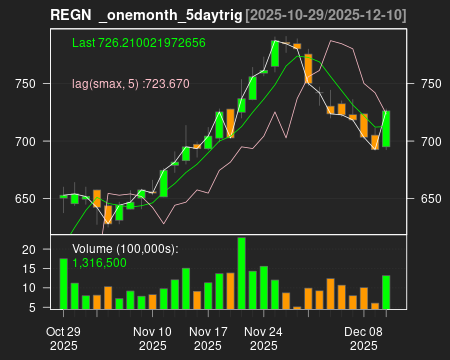This screenshot has width=450, height=360.
Task: Click the left price axis label 750
Action: [x=25, y=84]
